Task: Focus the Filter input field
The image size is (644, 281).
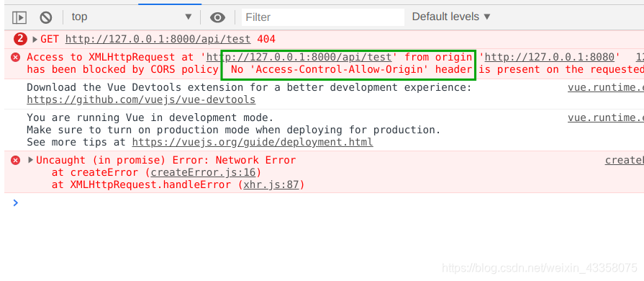Action: pyautogui.click(x=323, y=17)
